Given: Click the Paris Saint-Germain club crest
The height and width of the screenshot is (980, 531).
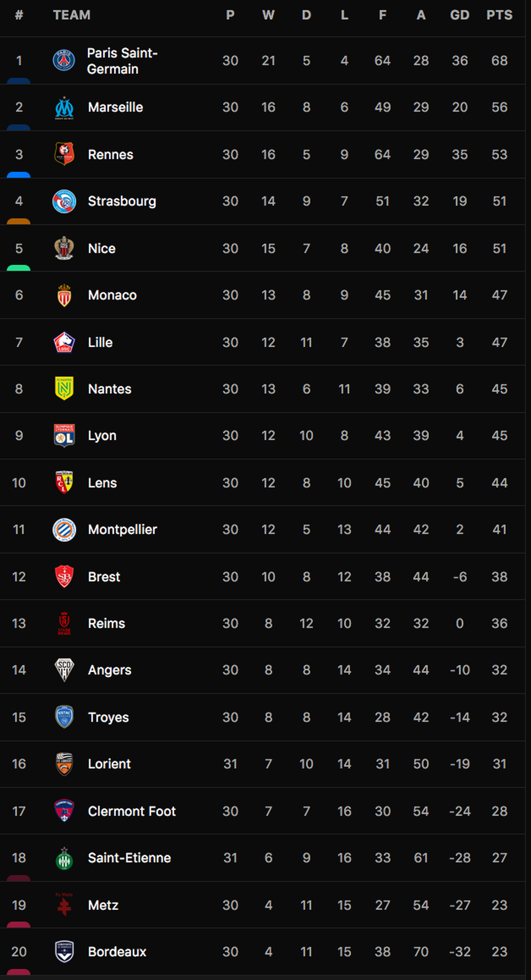Looking at the screenshot, I should 64,61.
